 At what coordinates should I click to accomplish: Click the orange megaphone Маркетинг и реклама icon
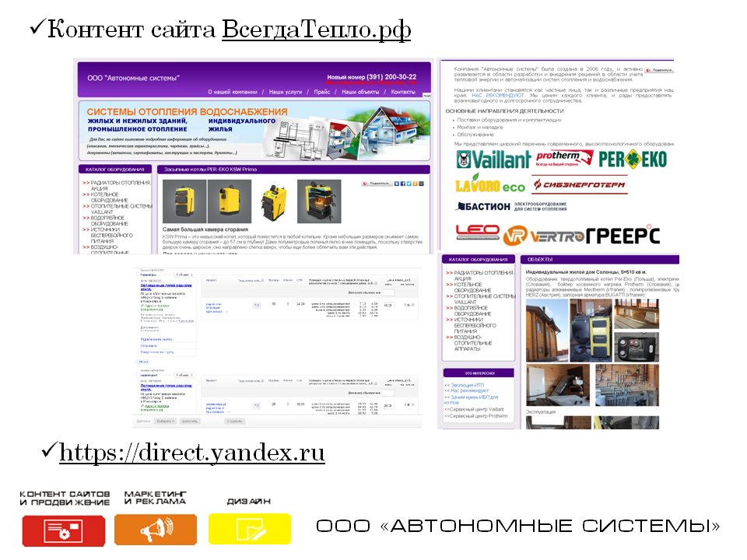[x=156, y=530]
